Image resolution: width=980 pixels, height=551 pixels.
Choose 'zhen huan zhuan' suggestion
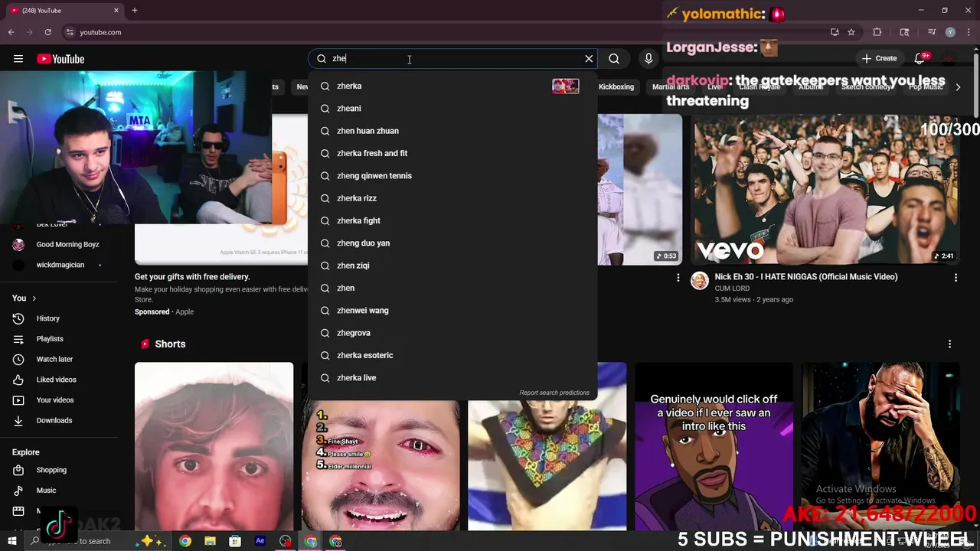452,131
